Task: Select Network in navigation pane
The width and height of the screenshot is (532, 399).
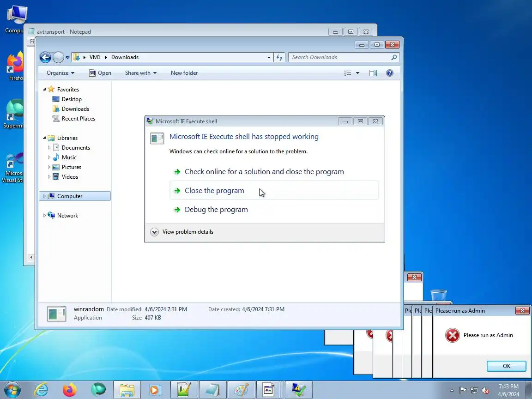Action: (x=67, y=216)
